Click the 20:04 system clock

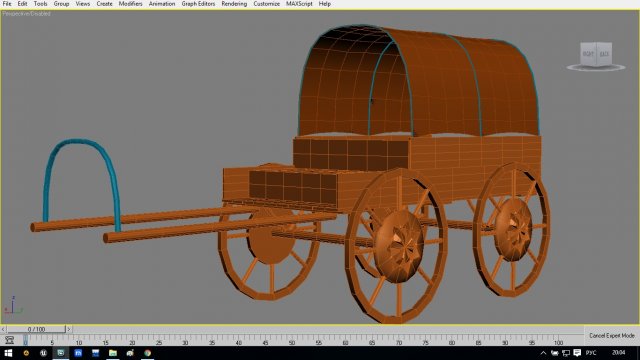(x=619, y=353)
